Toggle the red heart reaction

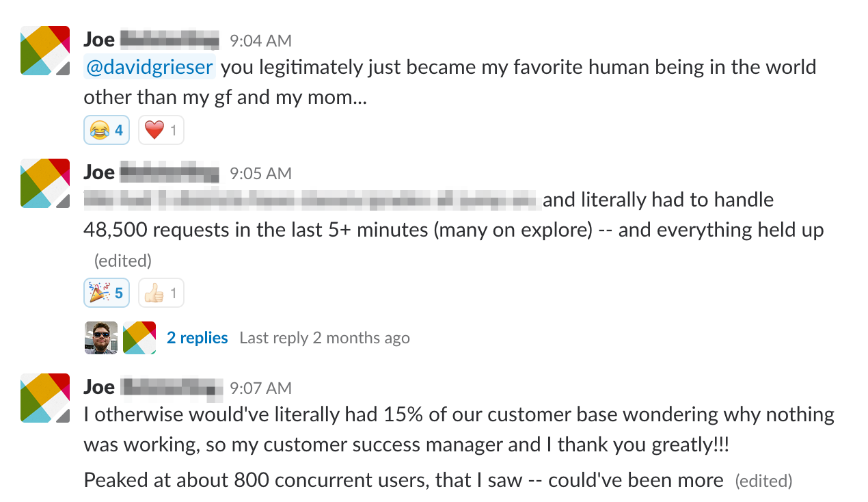point(161,130)
